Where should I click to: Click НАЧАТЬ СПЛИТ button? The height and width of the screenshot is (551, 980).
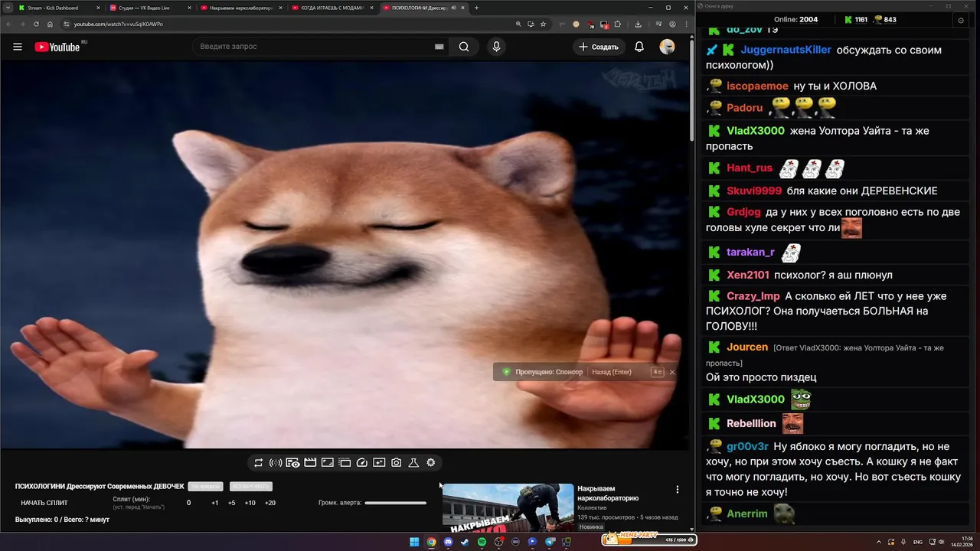(x=44, y=503)
